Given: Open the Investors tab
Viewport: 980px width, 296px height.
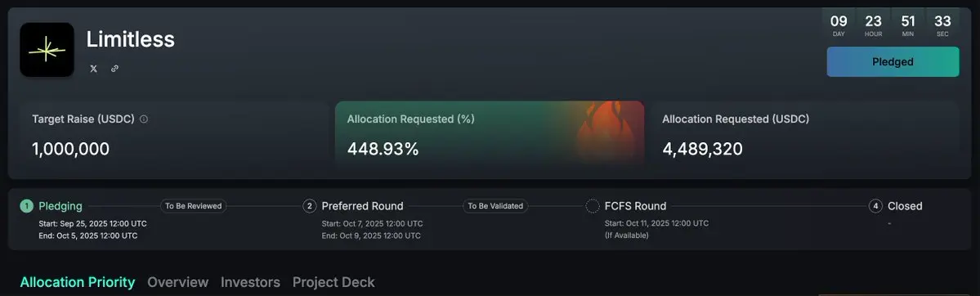Looking at the screenshot, I should [x=250, y=282].
